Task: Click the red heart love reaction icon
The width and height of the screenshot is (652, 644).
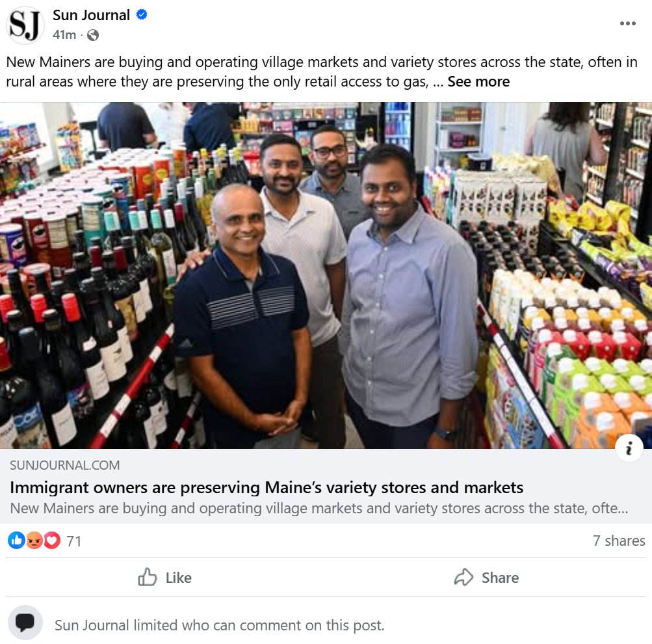Action: (52, 541)
